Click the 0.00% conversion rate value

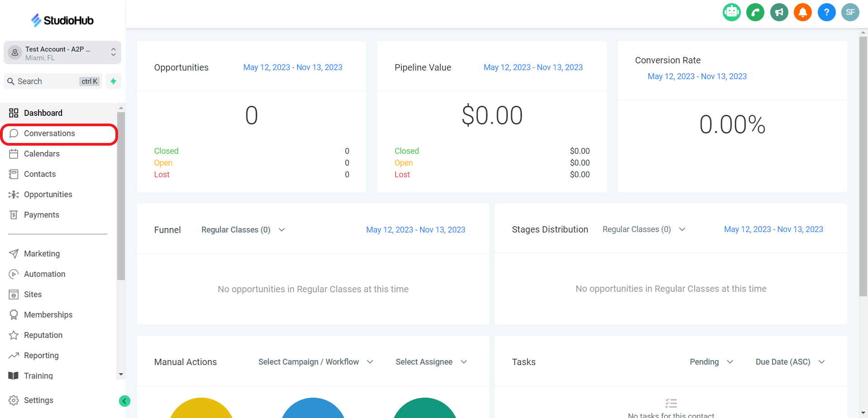click(732, 124)
